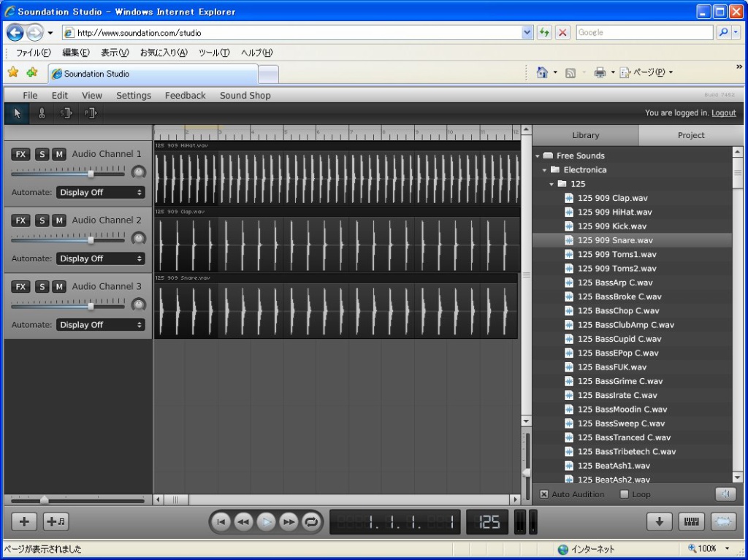The width and height of the screenshot is (748, 560).
Task: Click the speaker audition button in the library
Action: click(x=725, y=494)
